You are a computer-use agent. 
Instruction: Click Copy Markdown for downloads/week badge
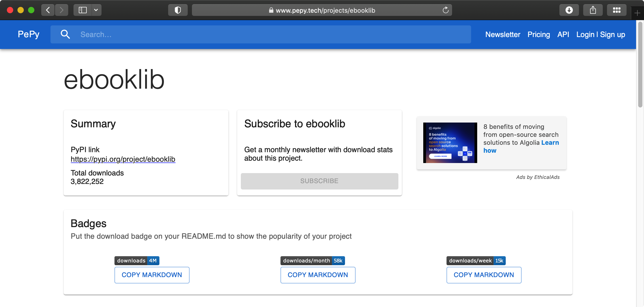click(484, 274)
